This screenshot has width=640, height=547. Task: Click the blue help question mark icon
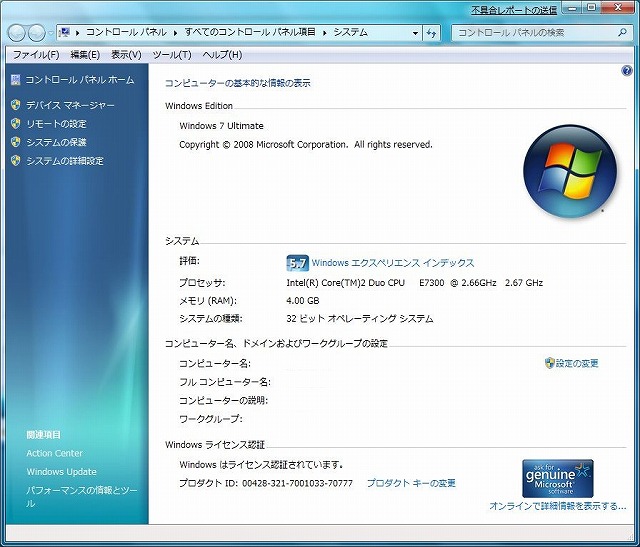pos(627,71)
